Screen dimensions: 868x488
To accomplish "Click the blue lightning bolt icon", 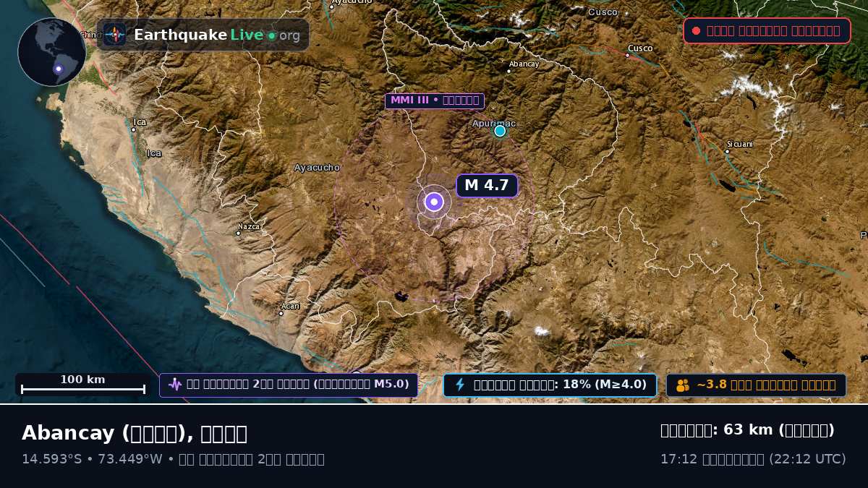I will 460,385.
